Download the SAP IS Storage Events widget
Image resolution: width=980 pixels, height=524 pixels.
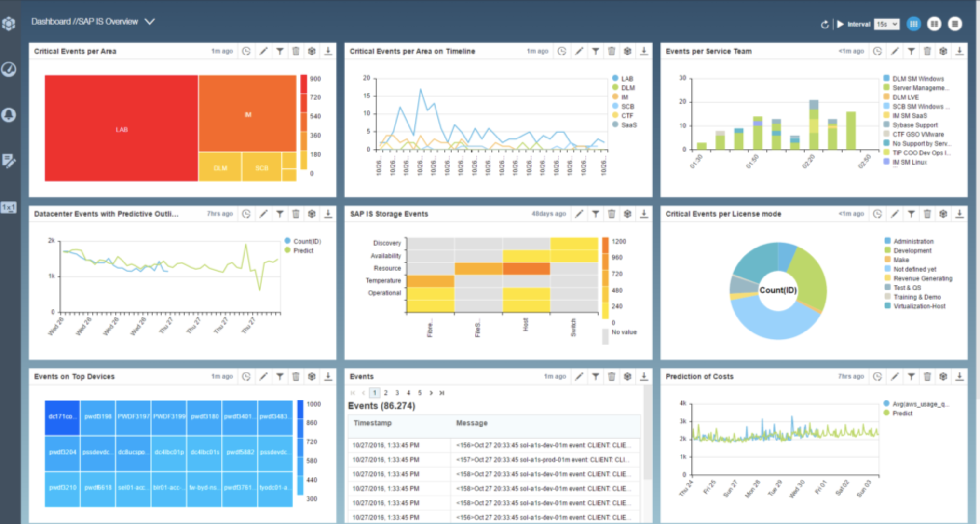click(x=644, y=214)
